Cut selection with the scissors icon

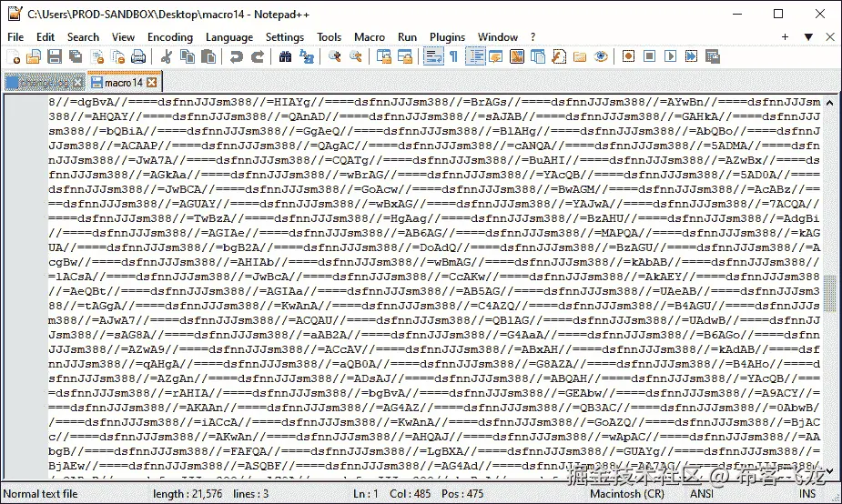(x=166, y=56)
